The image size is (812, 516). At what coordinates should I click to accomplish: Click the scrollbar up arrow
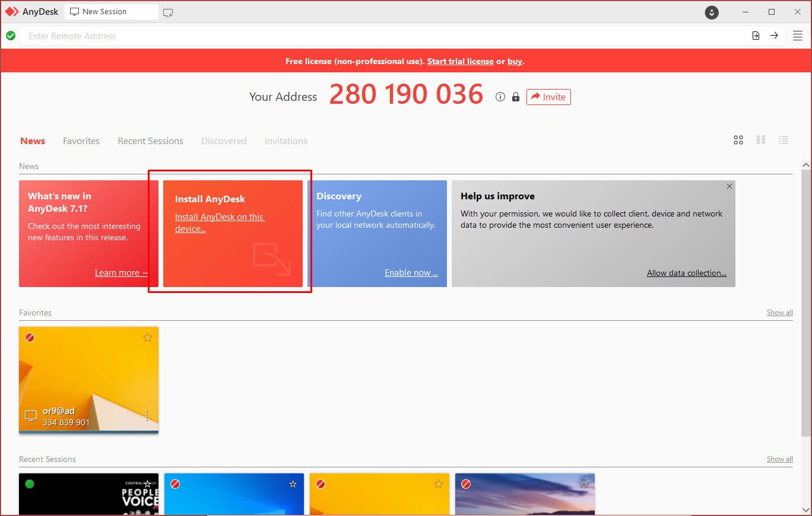click(806, 165)
